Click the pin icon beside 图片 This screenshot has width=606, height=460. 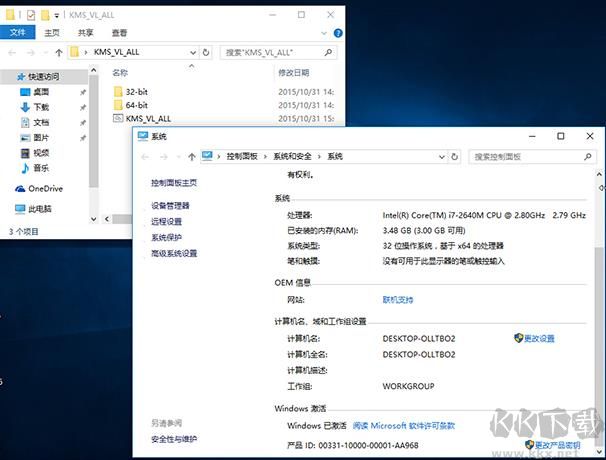82,138
